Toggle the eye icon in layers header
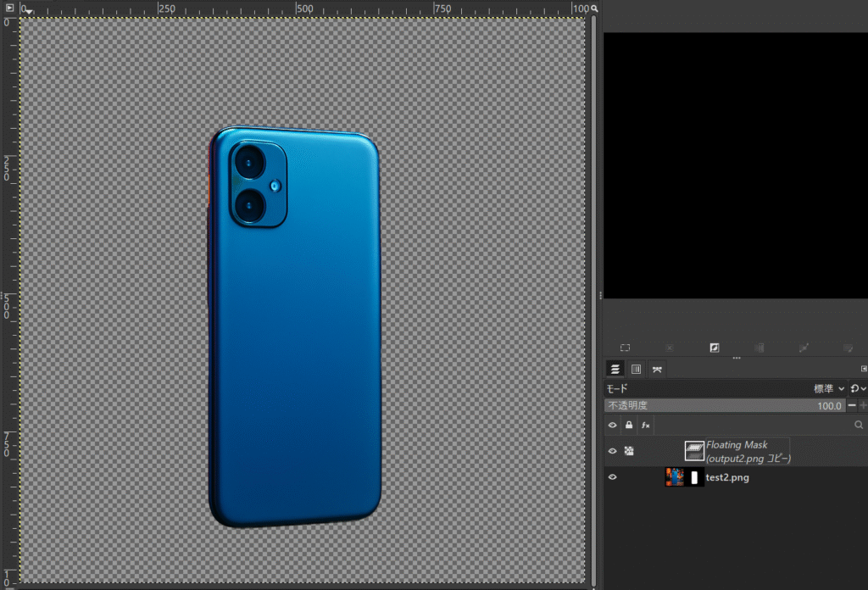 (x=613, y=425)
